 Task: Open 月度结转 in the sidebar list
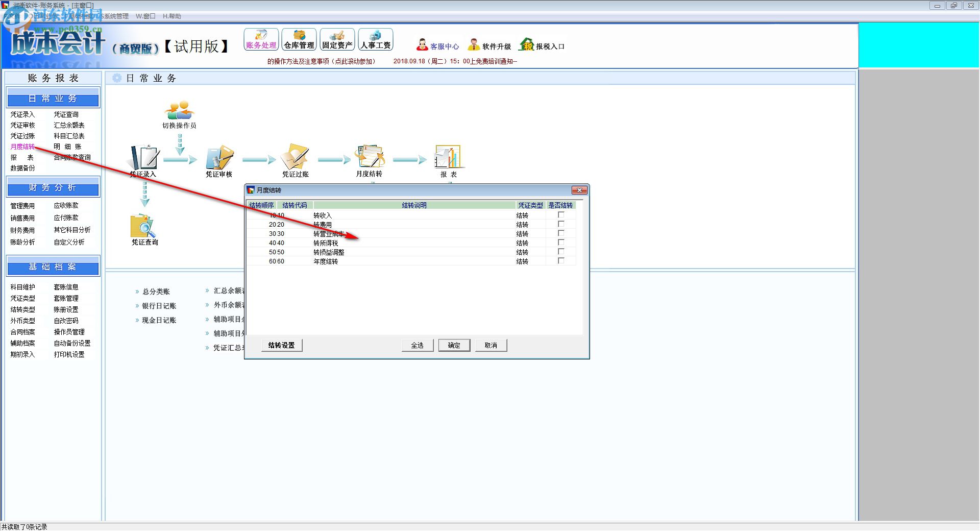(x=22, y=147)
